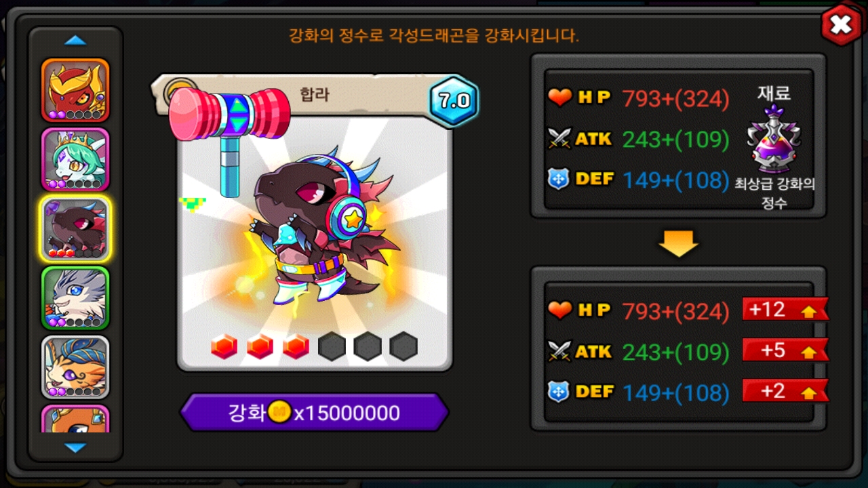Viewport: 868px width, 488px height.
Task: Click the down arrow below dragon list
Action: pyautogui.click(x=75, y=448)
